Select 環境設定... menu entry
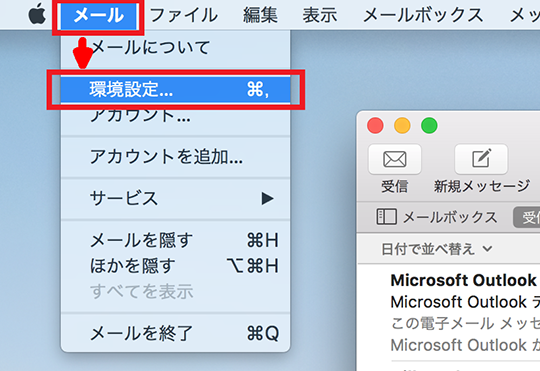Image resolution: width=540 pixels, height=371 pixels. click(x=175, y=90)
